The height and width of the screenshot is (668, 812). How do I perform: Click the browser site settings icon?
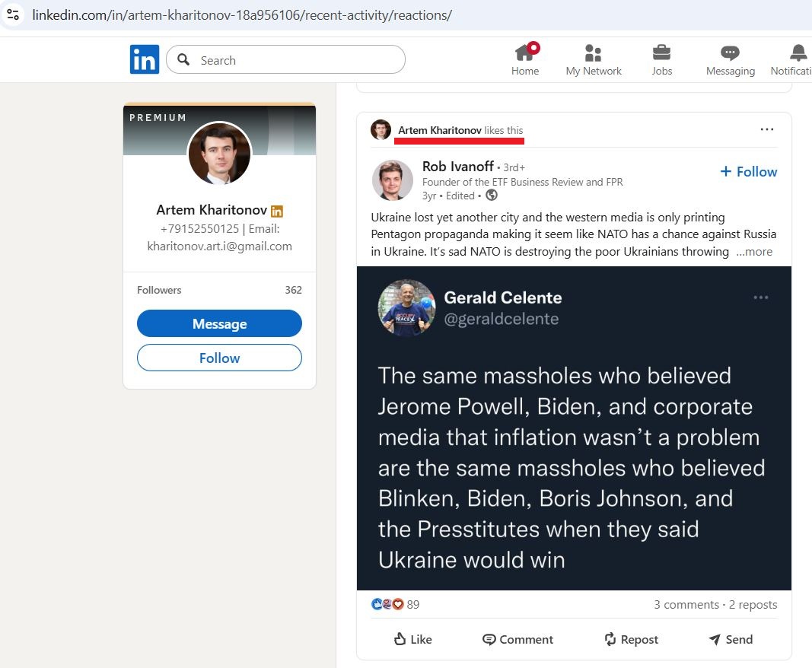[x=13, y=14]
